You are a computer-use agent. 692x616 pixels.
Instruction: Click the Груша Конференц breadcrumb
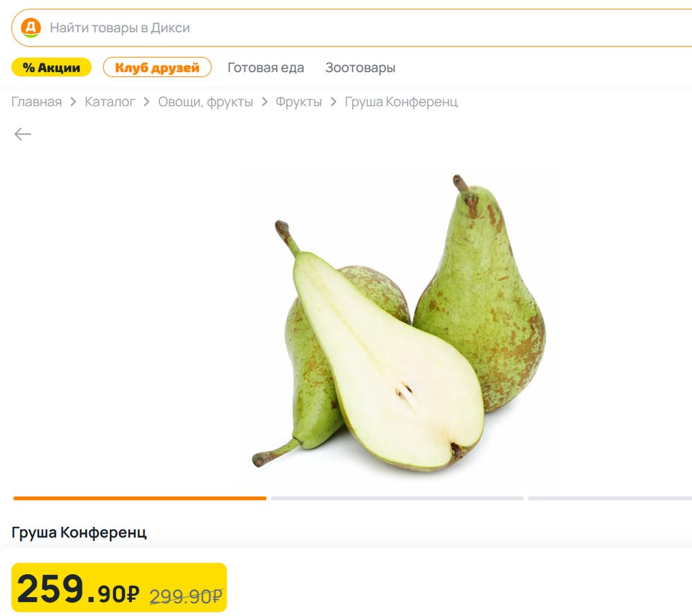[401, 102]
